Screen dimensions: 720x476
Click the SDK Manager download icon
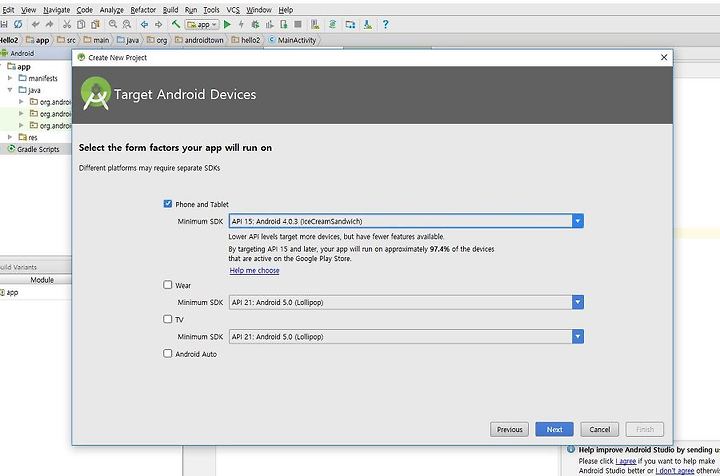click(x=368, y=24)
